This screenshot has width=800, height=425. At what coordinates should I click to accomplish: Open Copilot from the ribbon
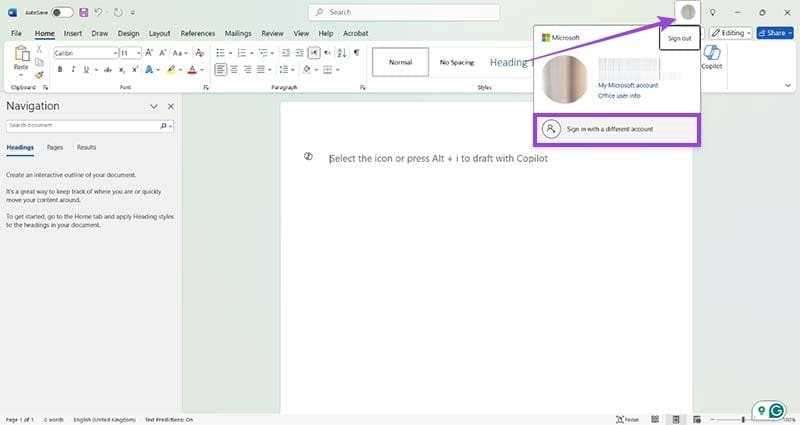coord(712,57)
